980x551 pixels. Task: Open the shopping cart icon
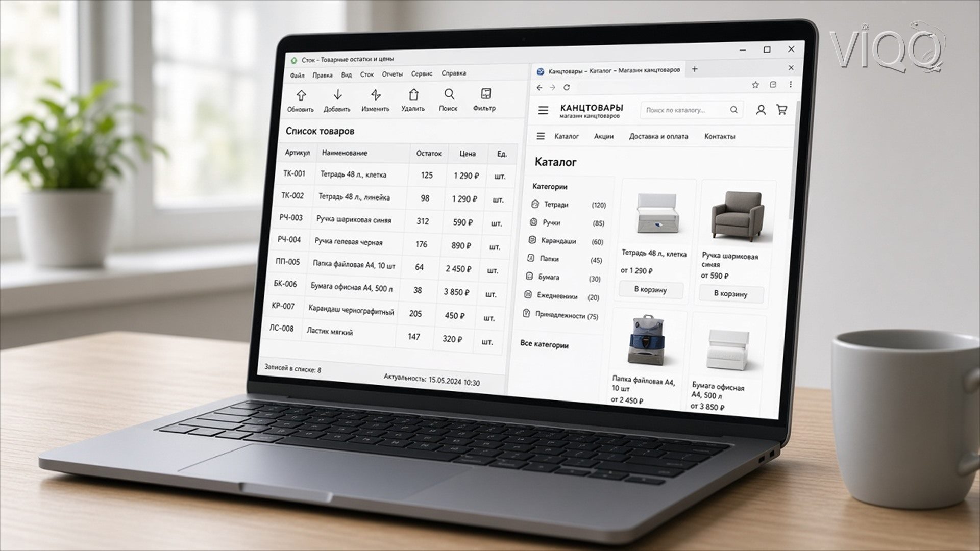click(781, 110)
